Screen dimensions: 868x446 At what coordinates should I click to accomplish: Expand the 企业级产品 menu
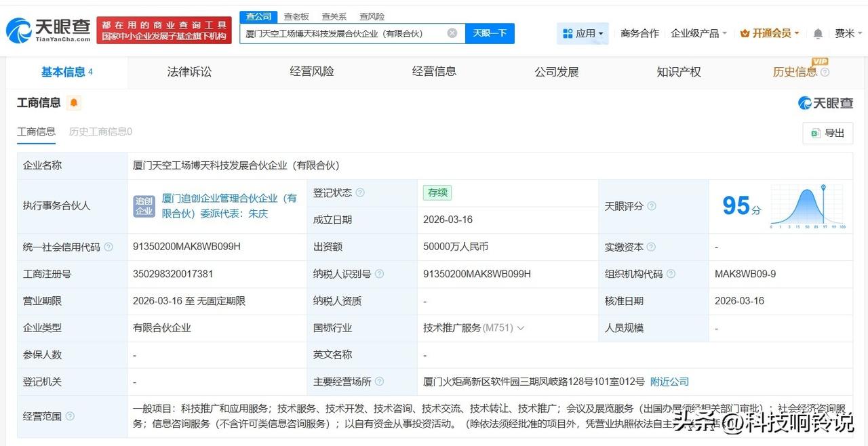698,33
